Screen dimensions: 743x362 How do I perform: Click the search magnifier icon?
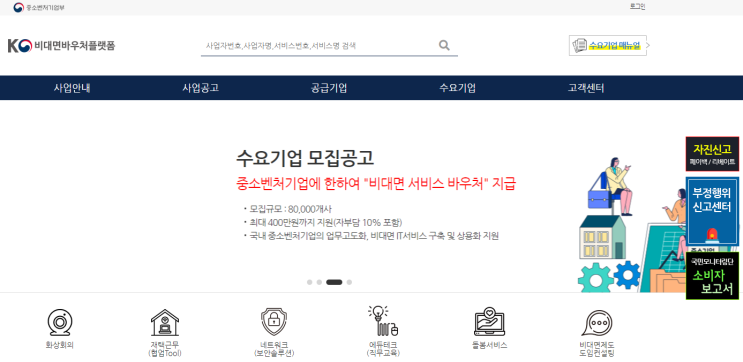[444, 45]
